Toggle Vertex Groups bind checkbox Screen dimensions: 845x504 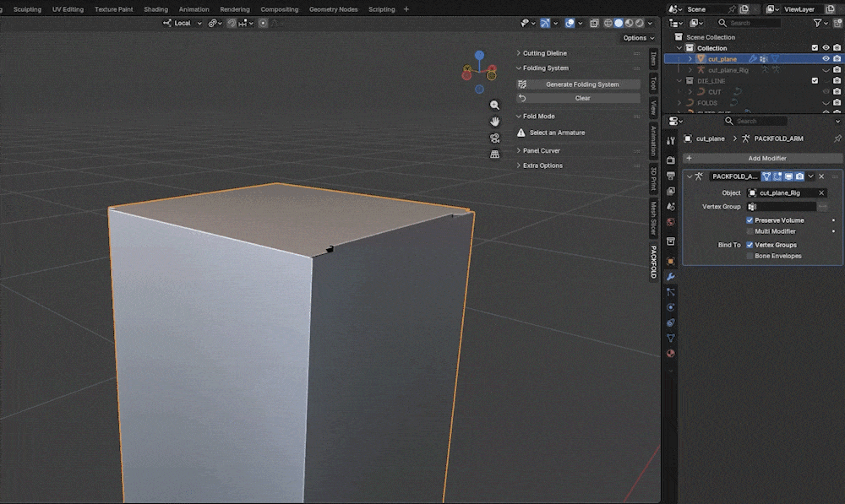(750, 245)
